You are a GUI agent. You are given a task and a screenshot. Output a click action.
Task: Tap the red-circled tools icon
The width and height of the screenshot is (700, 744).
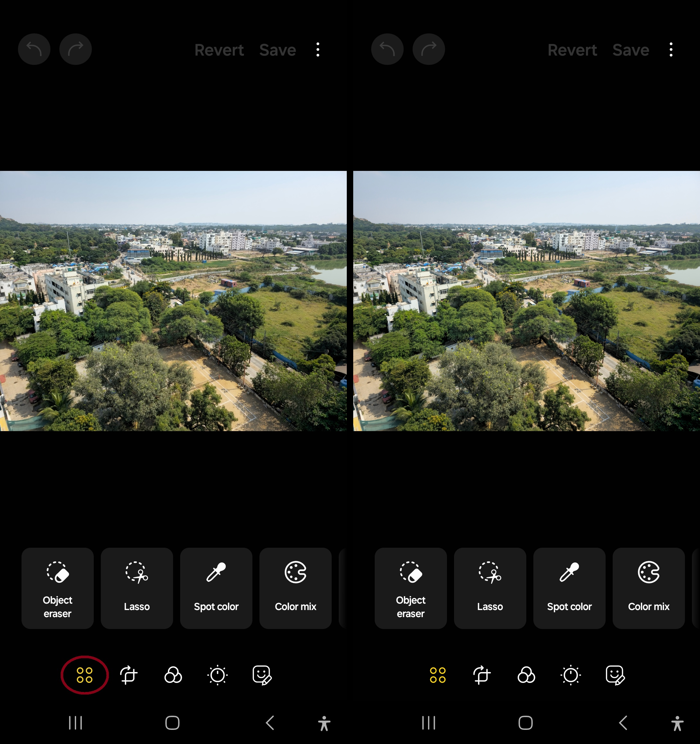coord(84,675)
